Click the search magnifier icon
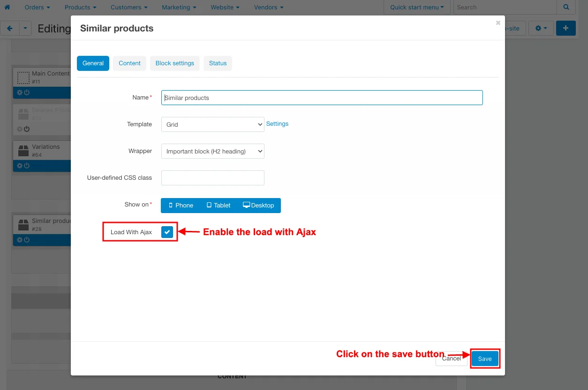Screen dimensions: 588x390 (566, 7)
